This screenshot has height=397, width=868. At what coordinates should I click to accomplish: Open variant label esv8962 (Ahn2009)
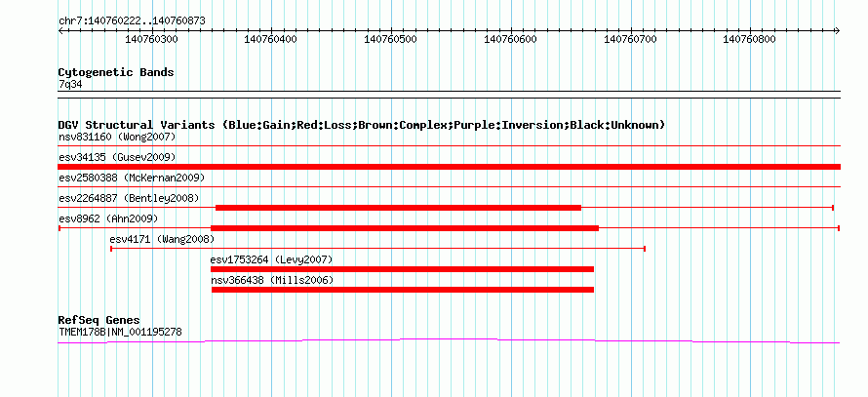coord(108,218)
